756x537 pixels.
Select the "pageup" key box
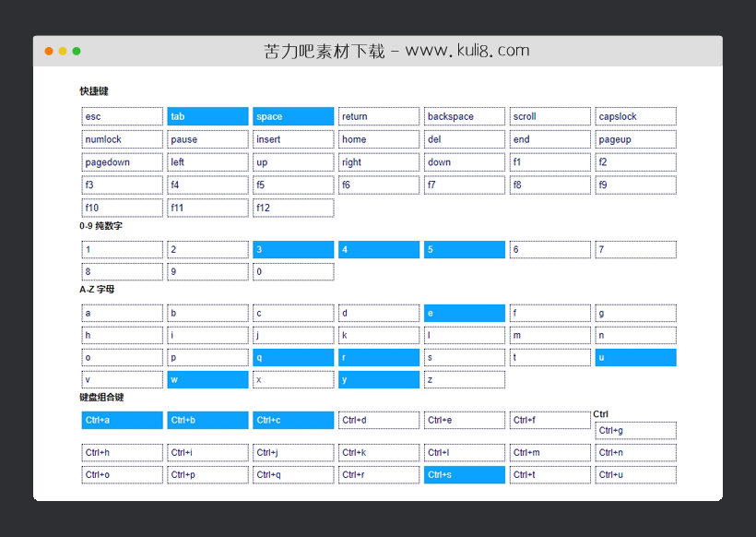point(635,139)
